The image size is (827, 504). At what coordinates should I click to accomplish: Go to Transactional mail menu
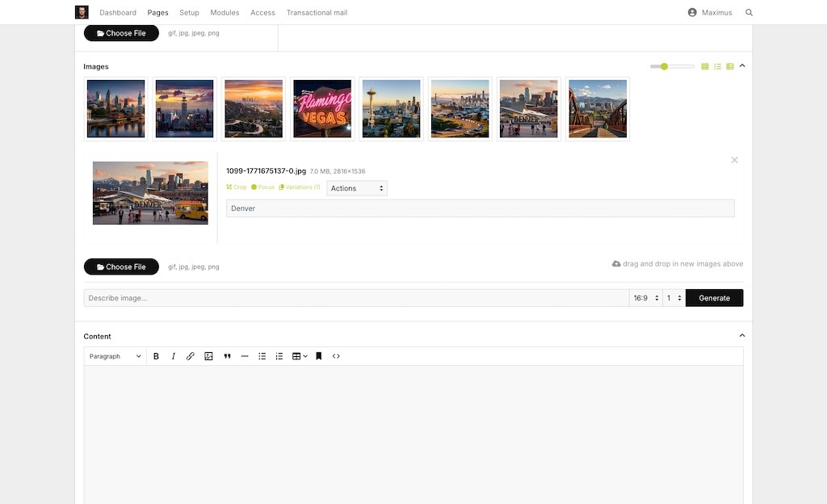coord(317,13)
